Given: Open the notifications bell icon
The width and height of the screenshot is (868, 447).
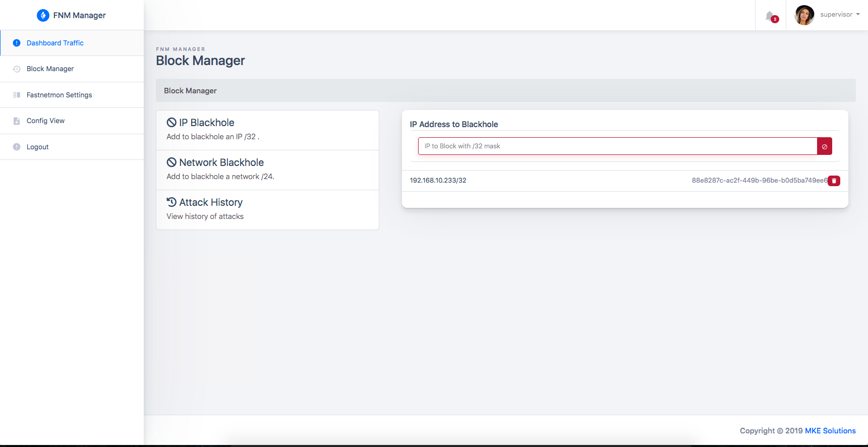Looking at the screenshot, I should 770,16.
